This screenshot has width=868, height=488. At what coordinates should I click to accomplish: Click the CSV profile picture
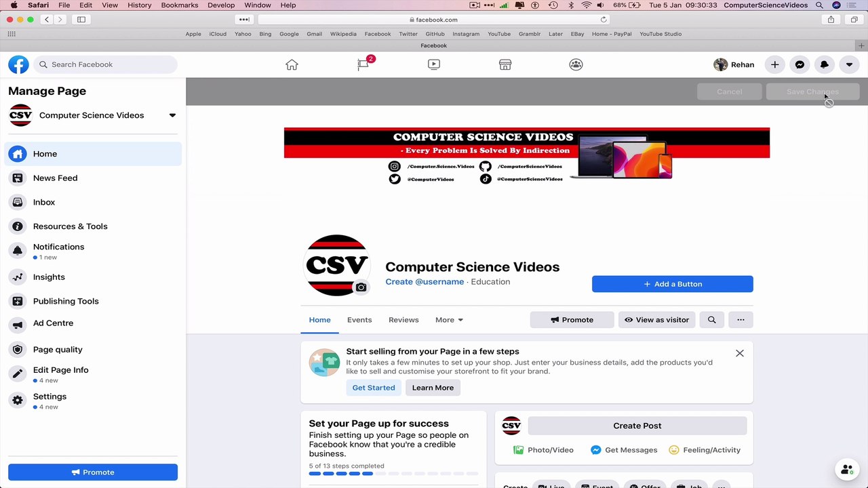[x=337, y=265]
